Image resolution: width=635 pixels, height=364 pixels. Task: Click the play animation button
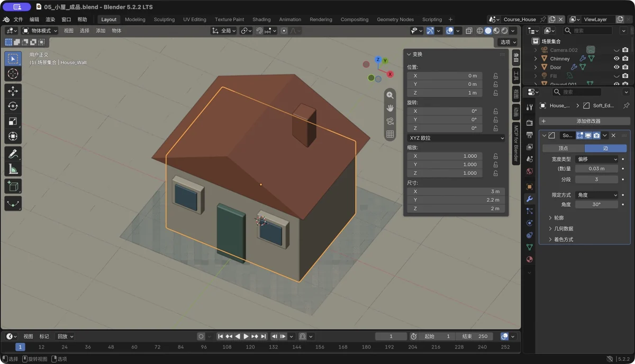[246, 336]
